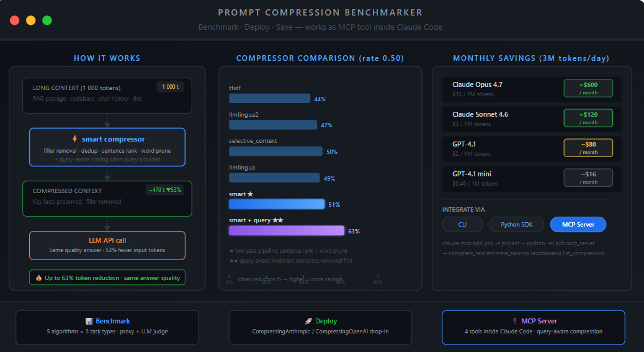Click the llmlingua 49% bar
This screenshot has height=352, width=644.
(x=274, y=178)
